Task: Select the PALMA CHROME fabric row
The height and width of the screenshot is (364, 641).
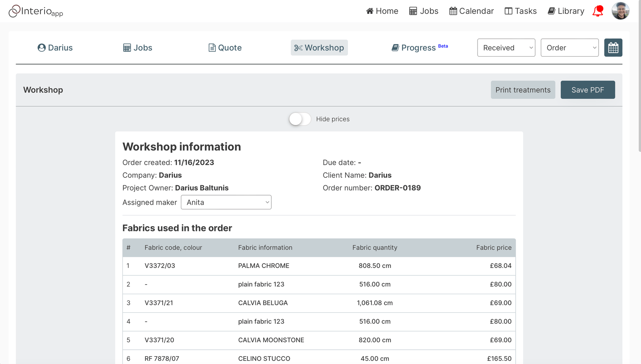Action: pyautogui.click(x=319, y=266)
